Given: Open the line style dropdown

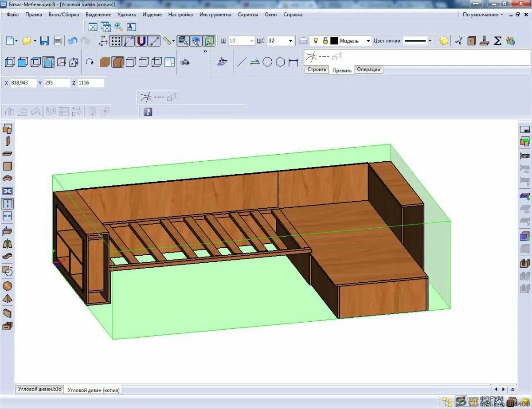Looking at the screenshot, I should [x=430, y=41].
